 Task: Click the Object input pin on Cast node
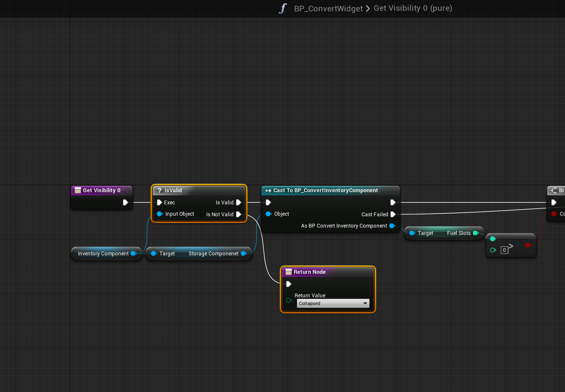268,214
